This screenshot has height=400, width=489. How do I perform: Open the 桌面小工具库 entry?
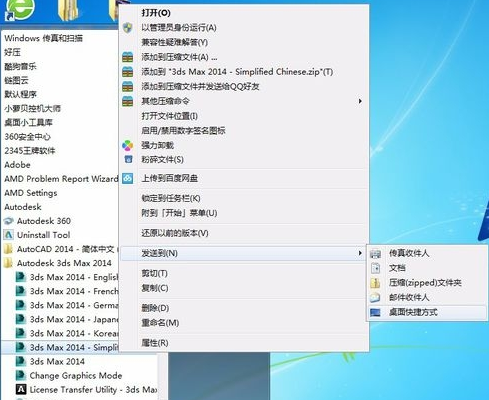click(x=28, y=122)
